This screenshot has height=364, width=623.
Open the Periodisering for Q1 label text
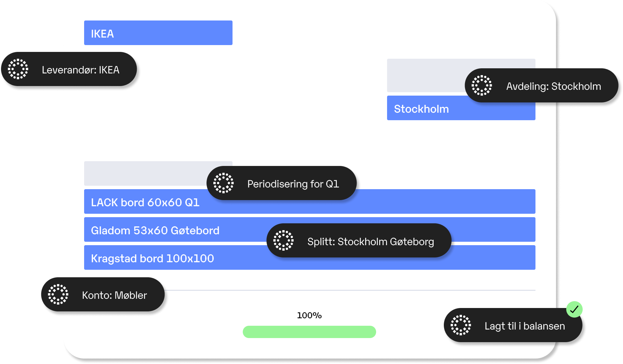[293, 184]
